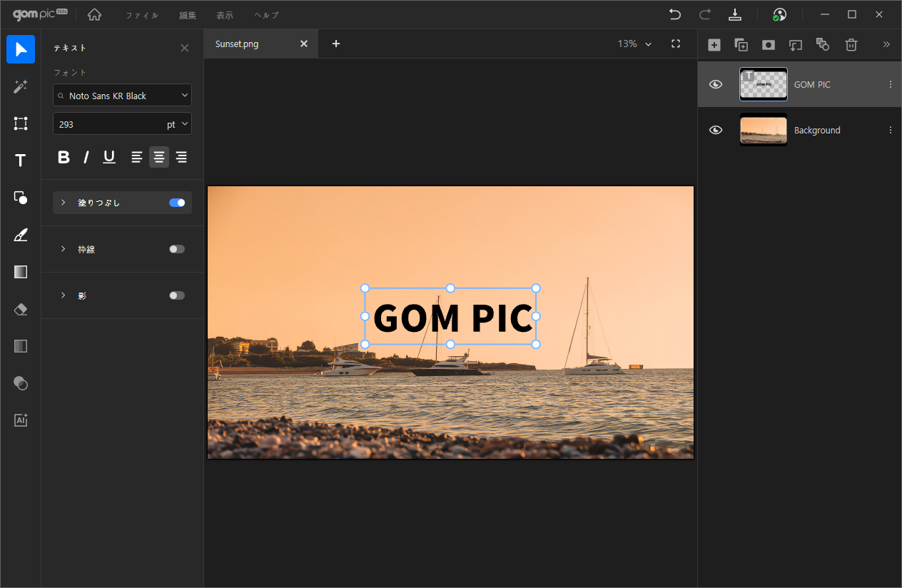Enable the 枠線 outline switch
Viewport: 902px width, 588px height.
tap(177, 249)
